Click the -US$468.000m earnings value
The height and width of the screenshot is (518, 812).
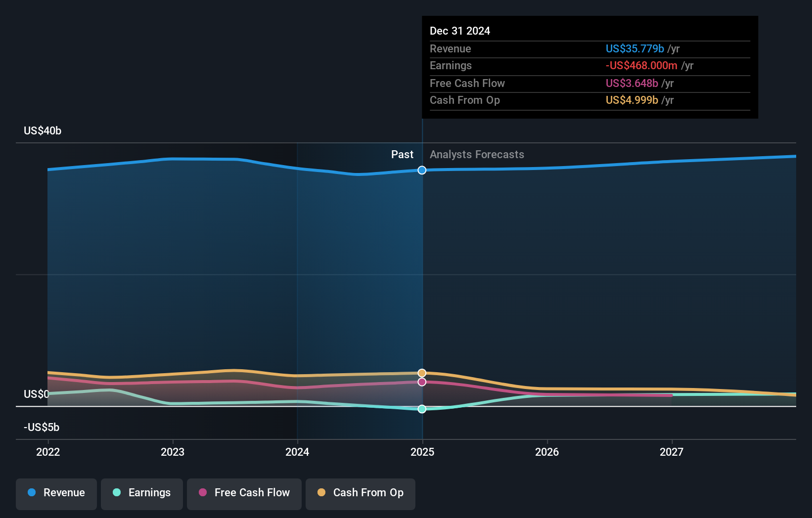point(641,65)
